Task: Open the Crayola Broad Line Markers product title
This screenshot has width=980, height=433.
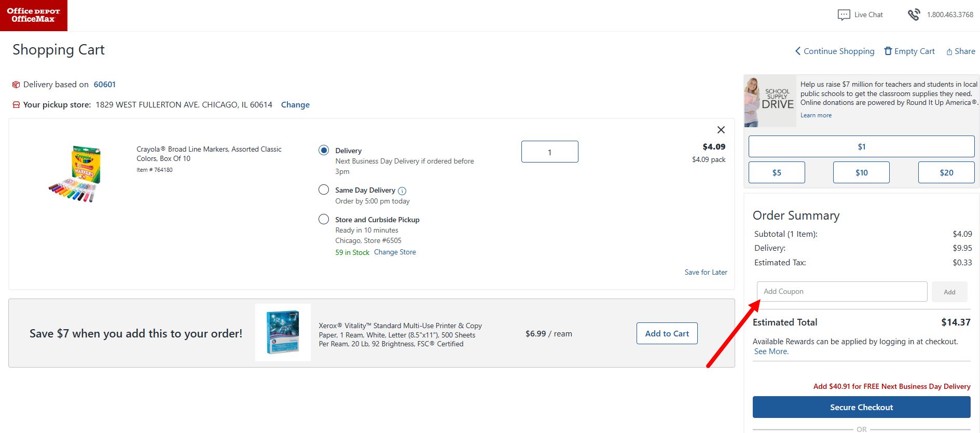Action: click(209, 154)
